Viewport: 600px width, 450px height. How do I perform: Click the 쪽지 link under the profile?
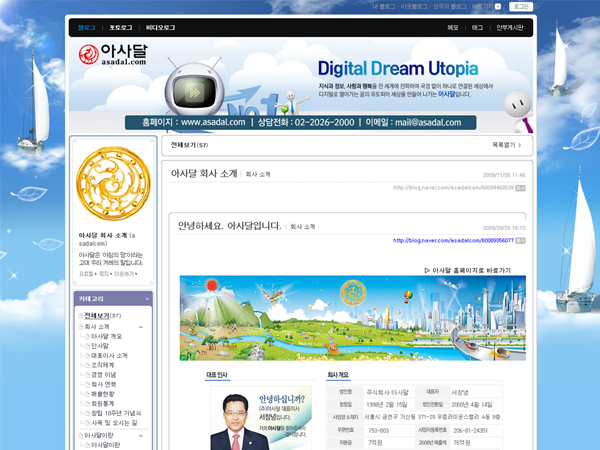[x=104, y=274]
